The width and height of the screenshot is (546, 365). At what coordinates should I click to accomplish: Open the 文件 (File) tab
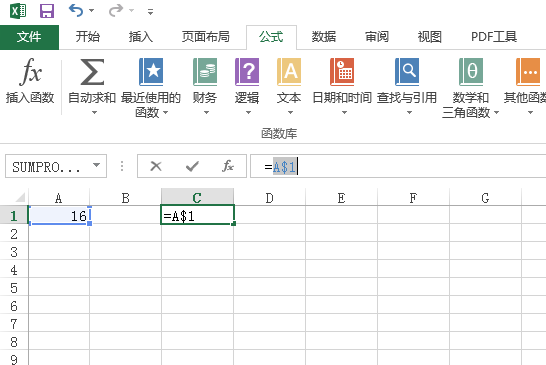29,37
